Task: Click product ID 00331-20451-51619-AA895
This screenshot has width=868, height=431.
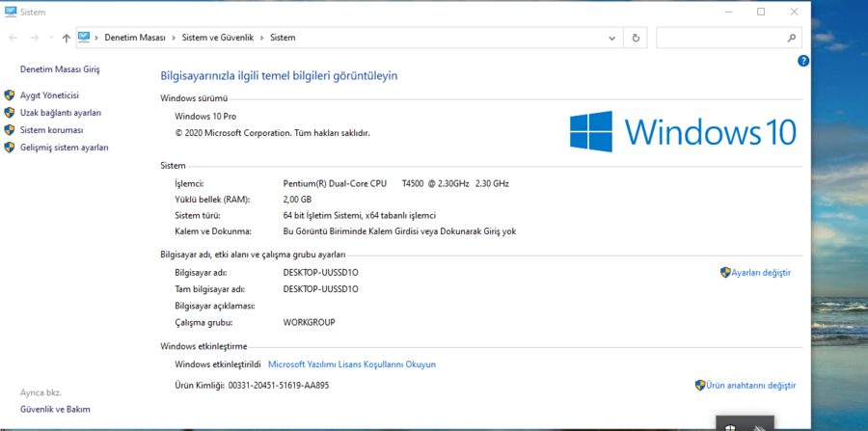Action: coord(279,386)
